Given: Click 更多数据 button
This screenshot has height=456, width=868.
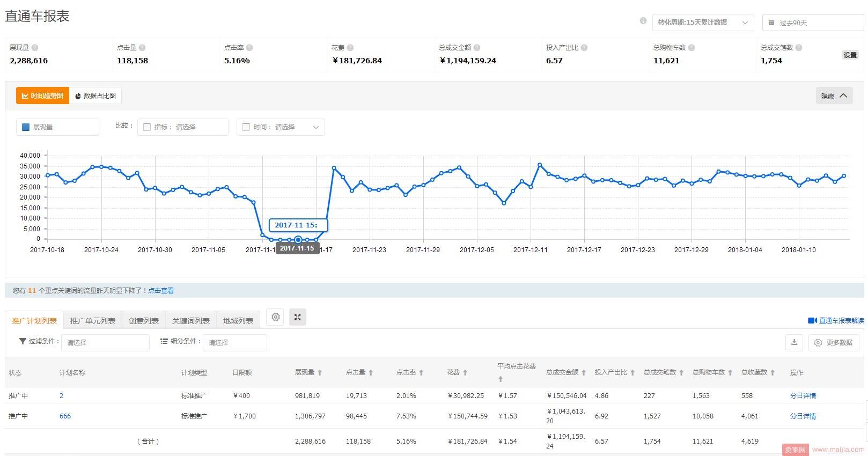Looking at the screenshot, I should pyautogui.click(x=834, y=342).
